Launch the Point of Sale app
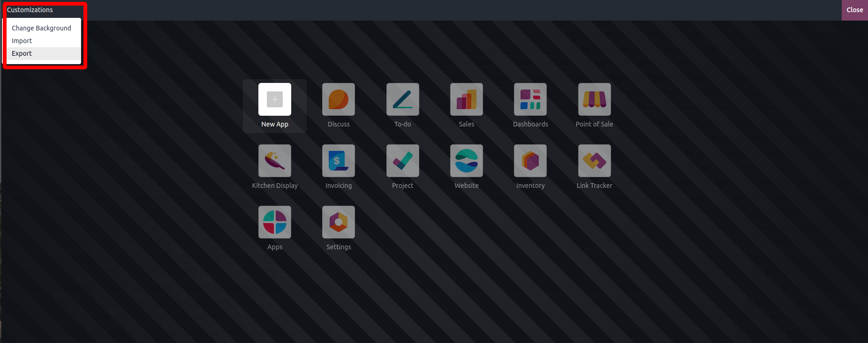Viewport: 868px width, 343px height. click(x=595, y=99)
